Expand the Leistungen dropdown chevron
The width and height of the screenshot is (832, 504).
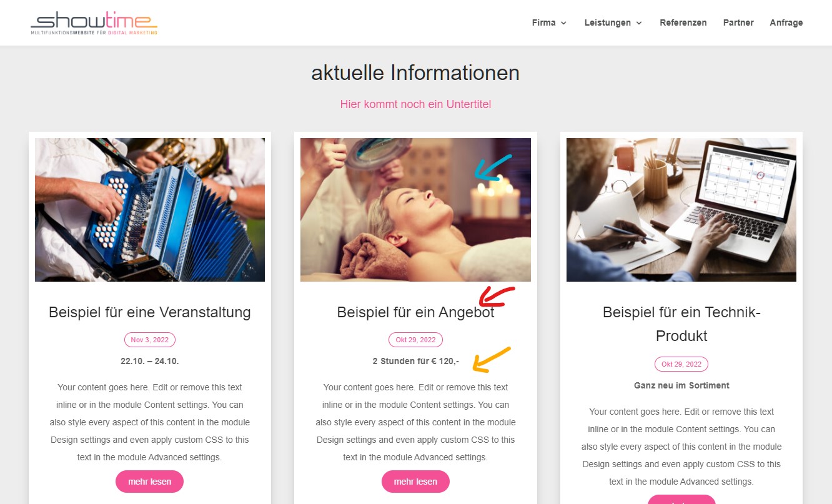(639, 23)
